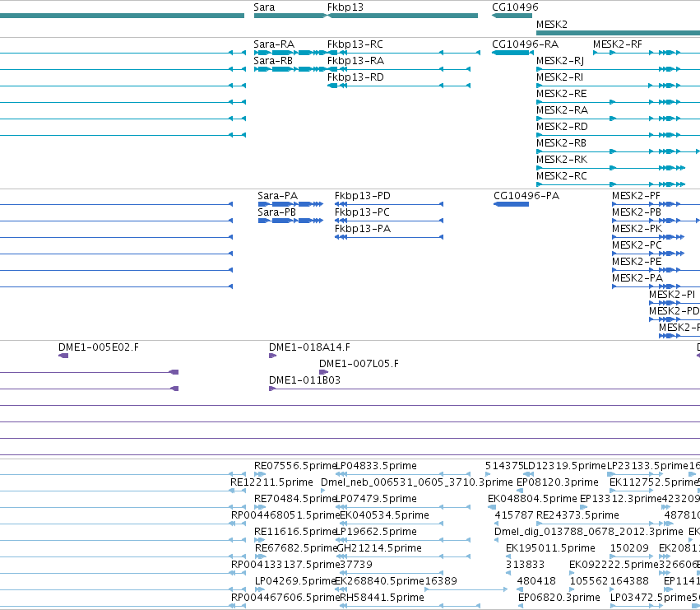Select transcript label 'MESK2-RF'
Screen dimensions: 700x610
(618, 44)
